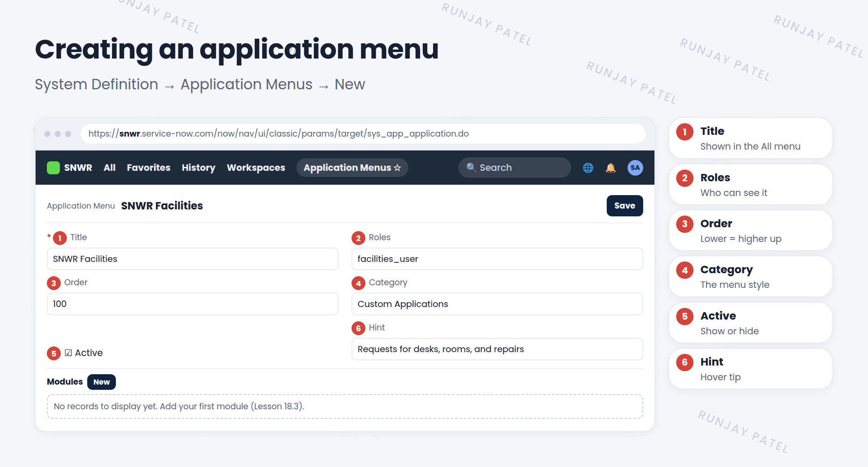Open the All menu
868x467 pixels.
109,168
